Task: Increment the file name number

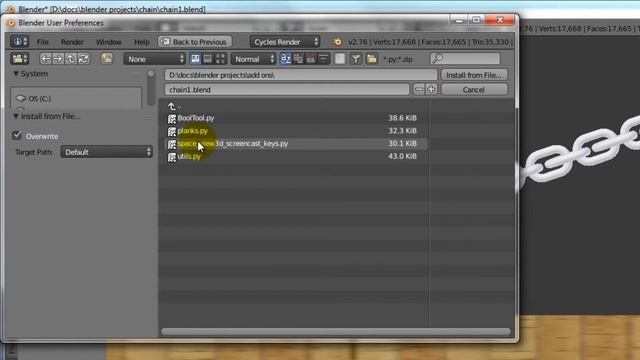Action: [431, 89]
